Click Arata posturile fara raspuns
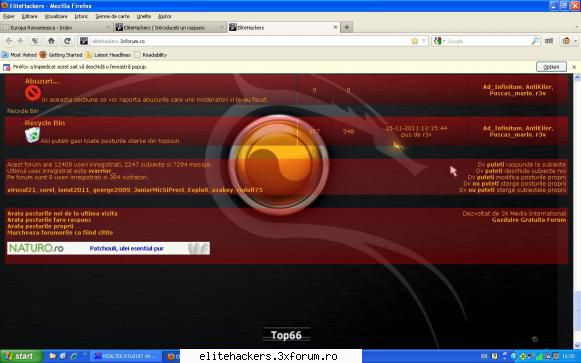Screen dimensions: 581x363 coord(49,220)
